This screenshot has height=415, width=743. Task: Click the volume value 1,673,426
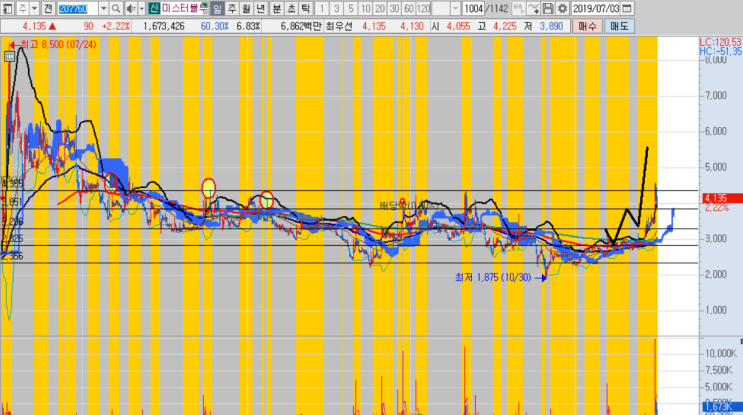point(163,26)
